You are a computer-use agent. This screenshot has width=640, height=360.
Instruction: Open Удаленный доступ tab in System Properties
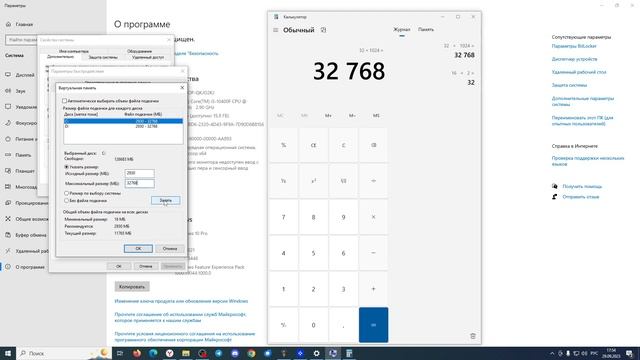point(148,58)
